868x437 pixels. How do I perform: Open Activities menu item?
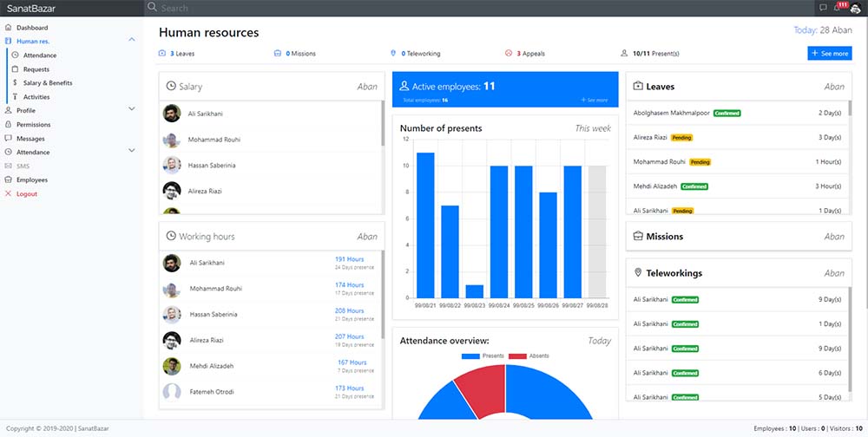[36, 97]
